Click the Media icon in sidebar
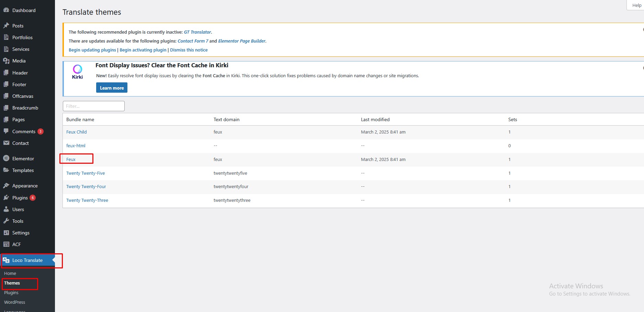Viewport: 644px width, 312px height. [x=6, y=61]
